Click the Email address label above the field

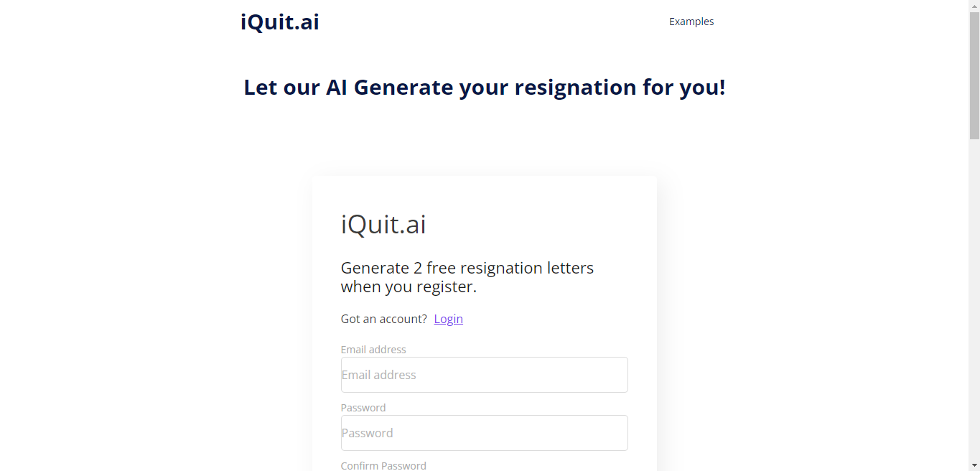(x=373, y=350)
